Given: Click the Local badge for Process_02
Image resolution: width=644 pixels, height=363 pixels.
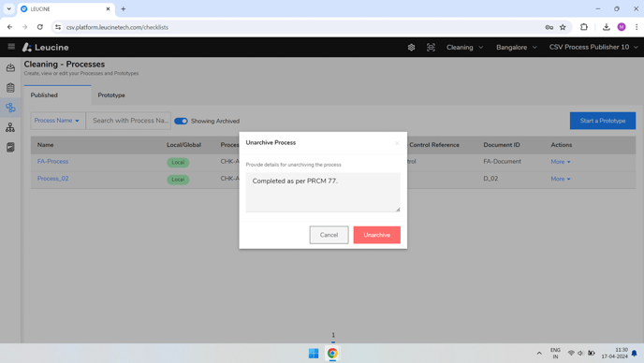Looking at the screenshot, I should (x=178, y=180).
